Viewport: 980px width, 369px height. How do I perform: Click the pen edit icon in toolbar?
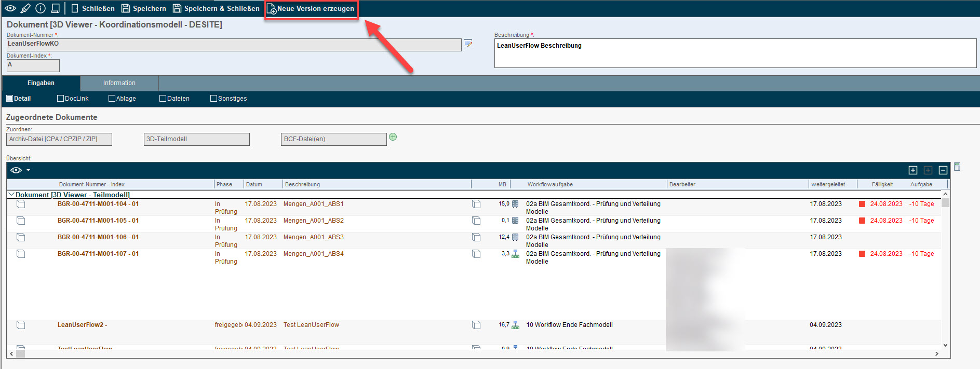pyautogui.click(x=25, y=8)
